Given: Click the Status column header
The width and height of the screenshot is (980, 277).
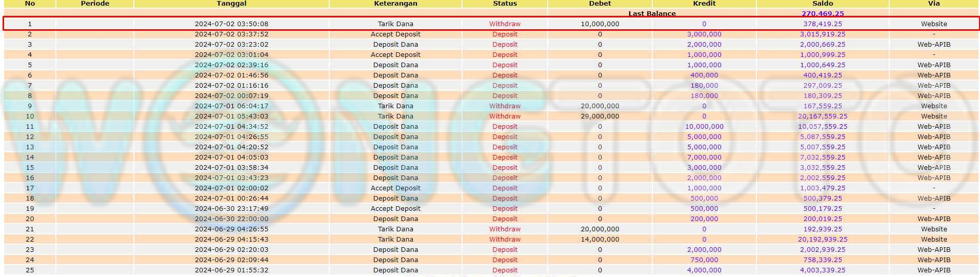Looking at the screenshot, I should (x=505, y=4).
